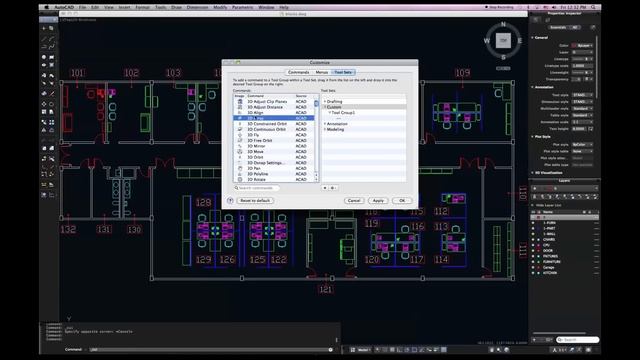Click the 3D Continuous Orbit icon
The width and height of the screenshot is (640, 360).
240,129
